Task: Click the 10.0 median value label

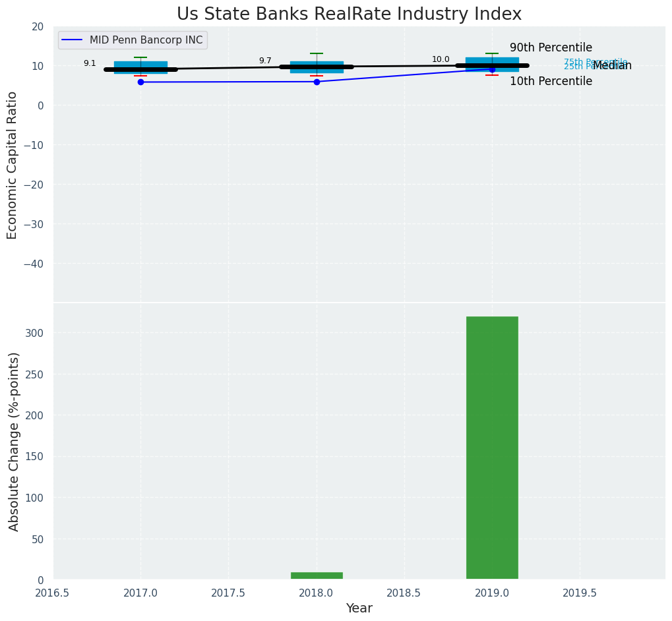Action: coord(441,59)
